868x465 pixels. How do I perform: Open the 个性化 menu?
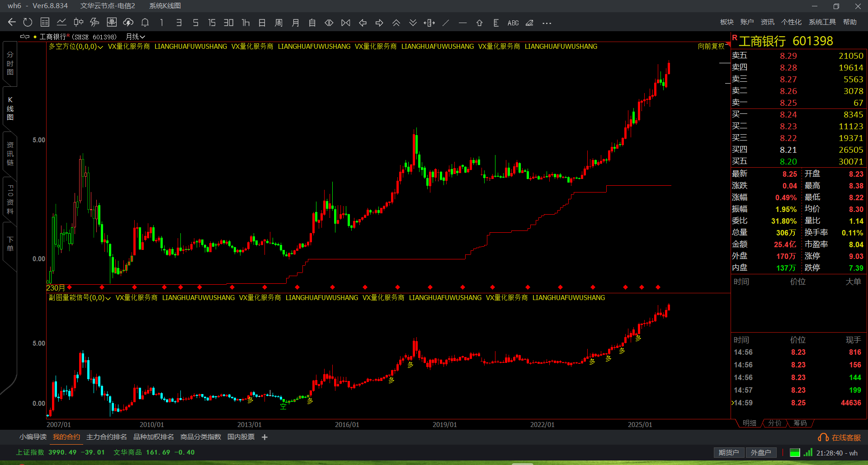click(792, 22)
